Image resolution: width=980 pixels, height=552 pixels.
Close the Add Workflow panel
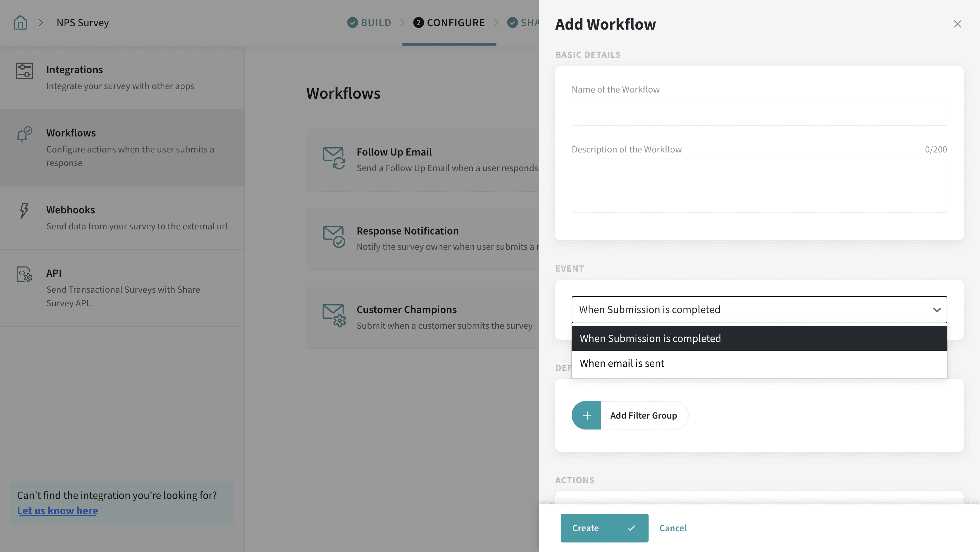click(x=957, y=24)
